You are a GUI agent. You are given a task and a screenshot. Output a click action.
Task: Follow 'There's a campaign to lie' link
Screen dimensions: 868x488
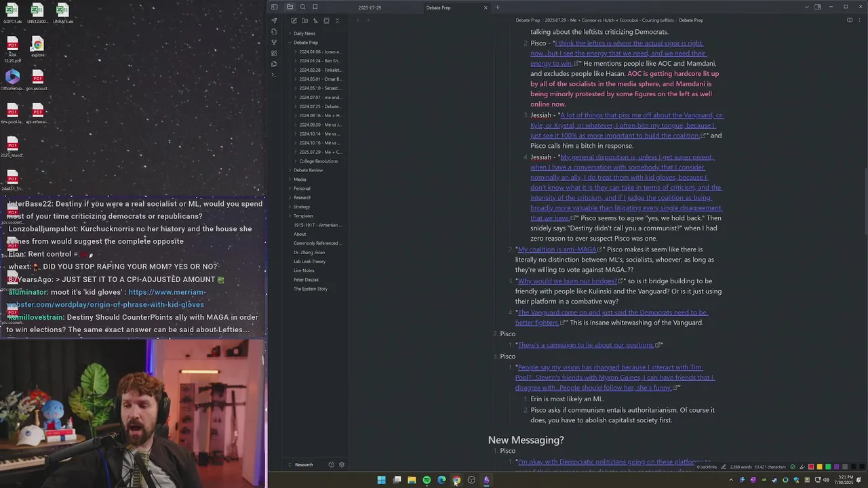click(x=586, y=345)
